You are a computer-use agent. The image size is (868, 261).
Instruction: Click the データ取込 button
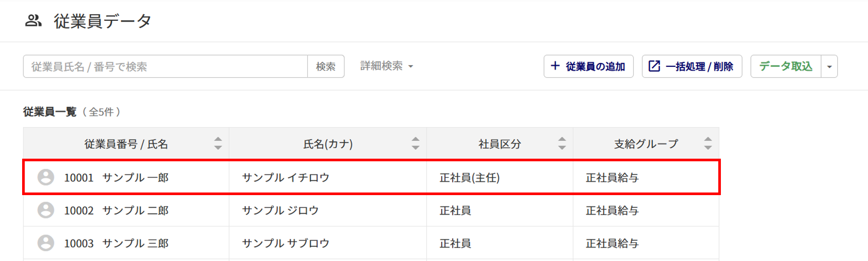pos(786,66)
